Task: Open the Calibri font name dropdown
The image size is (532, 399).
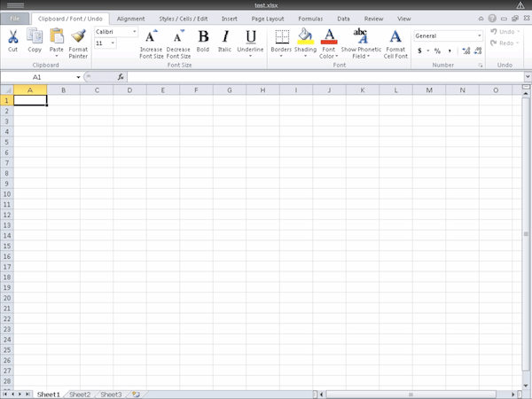Action: pyautogui.click(x=135, y=32)
